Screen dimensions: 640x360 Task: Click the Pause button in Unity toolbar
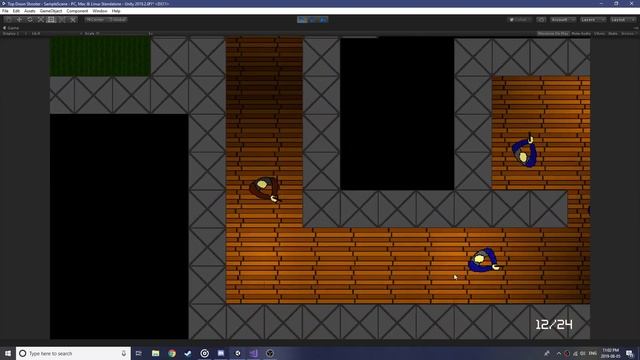[x=313, y=20]
